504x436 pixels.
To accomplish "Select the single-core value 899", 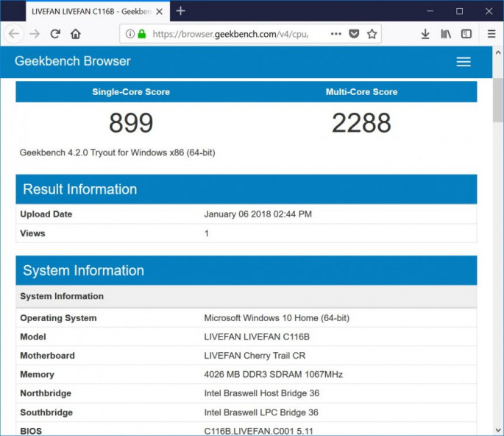I will (131, 123).
